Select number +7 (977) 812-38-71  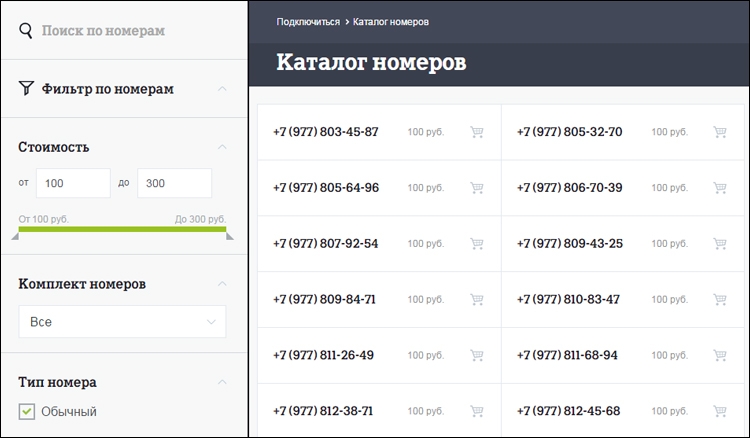[x=323, y=411]
